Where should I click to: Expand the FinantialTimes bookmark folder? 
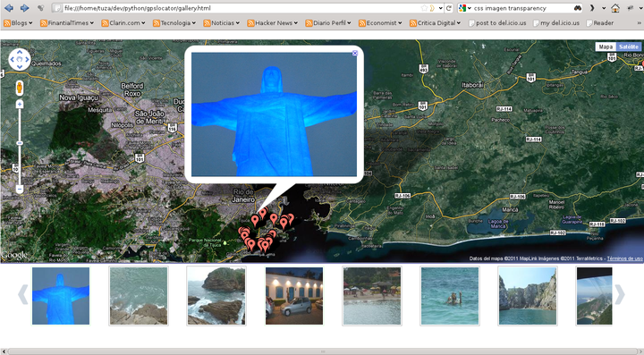pyautogui.click(x=67, y=23)
